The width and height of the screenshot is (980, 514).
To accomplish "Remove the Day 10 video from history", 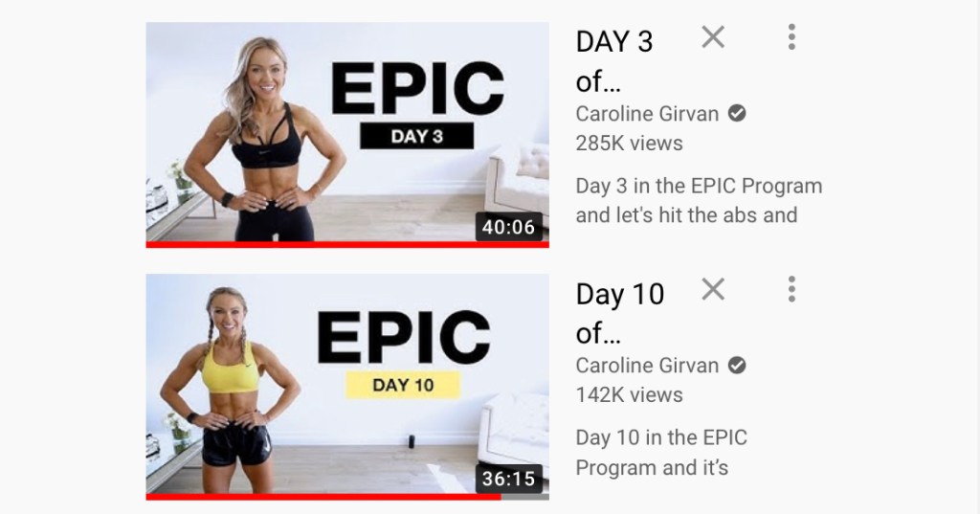I will click(x=713, y=289).
